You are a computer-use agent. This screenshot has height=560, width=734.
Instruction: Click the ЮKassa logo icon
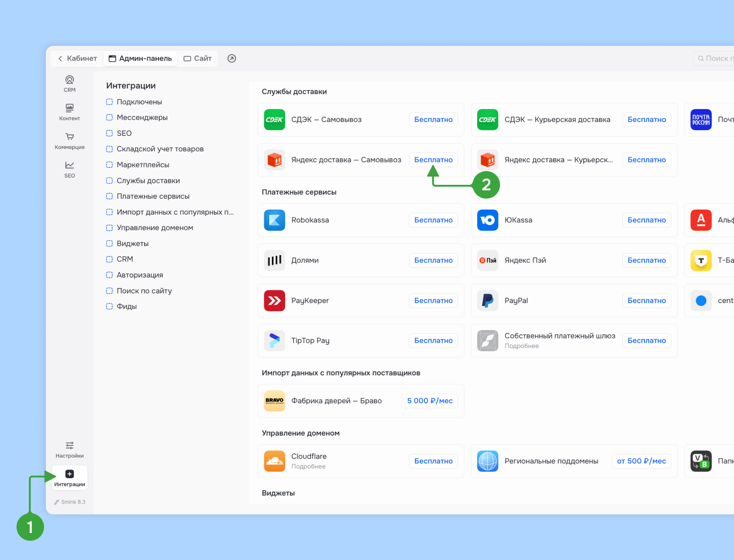(488, 220)
